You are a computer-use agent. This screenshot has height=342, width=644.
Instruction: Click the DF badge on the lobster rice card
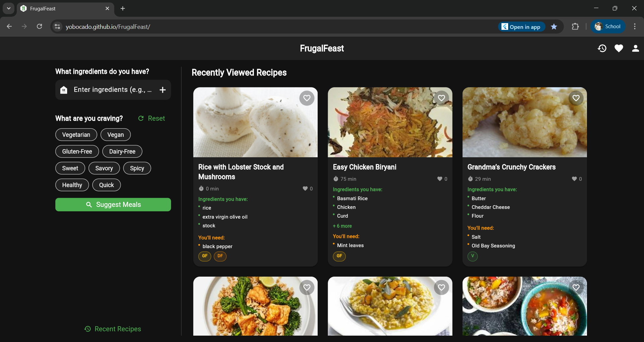(x=220, y=256)
